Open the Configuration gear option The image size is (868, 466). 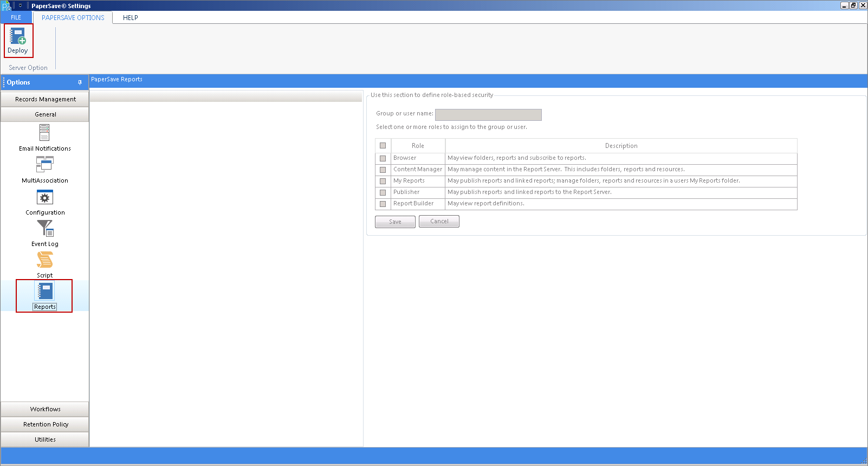click(x=45, y=202)
